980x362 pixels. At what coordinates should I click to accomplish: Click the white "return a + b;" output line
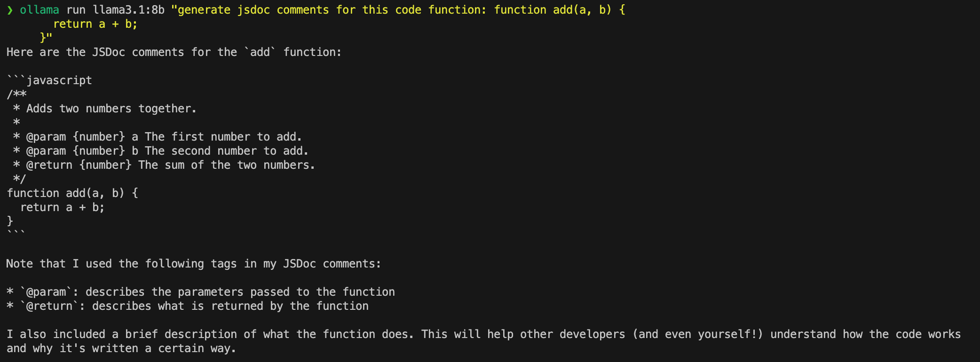(62, 207)
